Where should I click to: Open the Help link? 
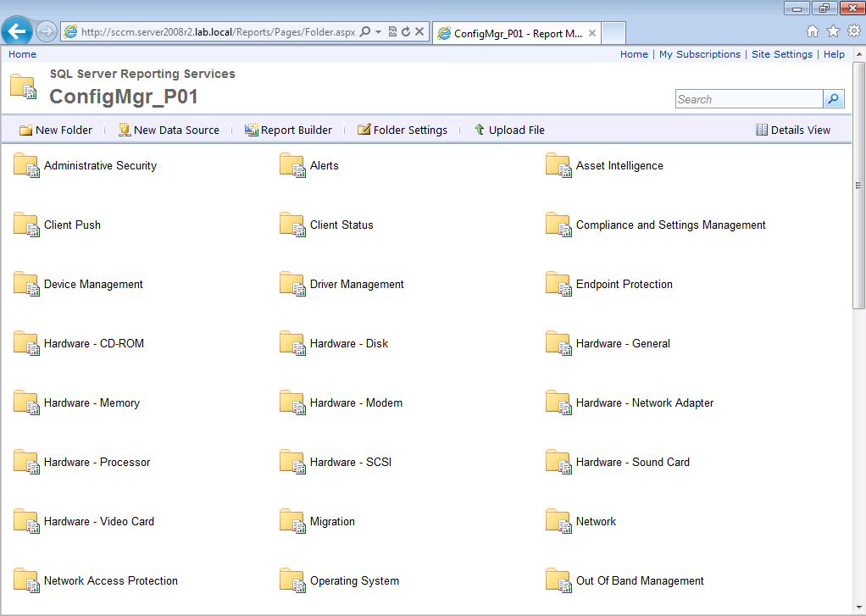click(834, 54)
